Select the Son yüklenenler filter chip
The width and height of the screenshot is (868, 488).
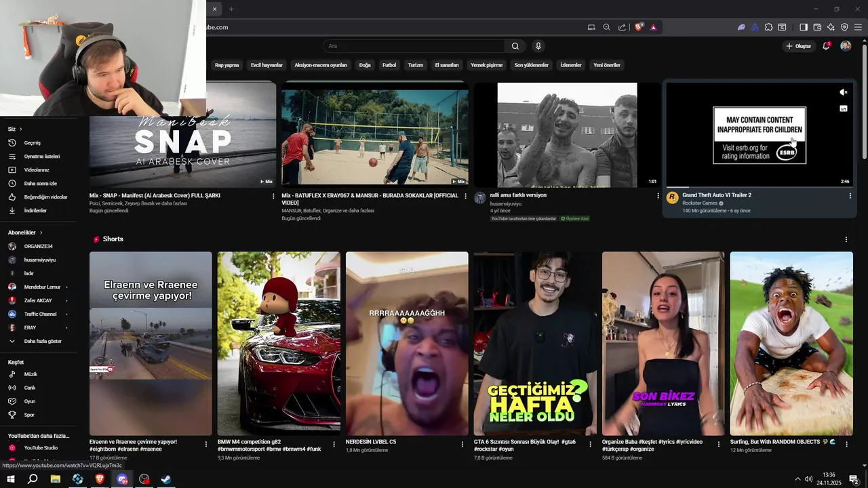coord(531,65)
